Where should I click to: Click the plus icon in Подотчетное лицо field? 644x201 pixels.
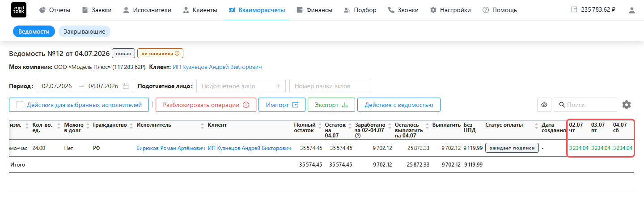[x=278, y=86]
